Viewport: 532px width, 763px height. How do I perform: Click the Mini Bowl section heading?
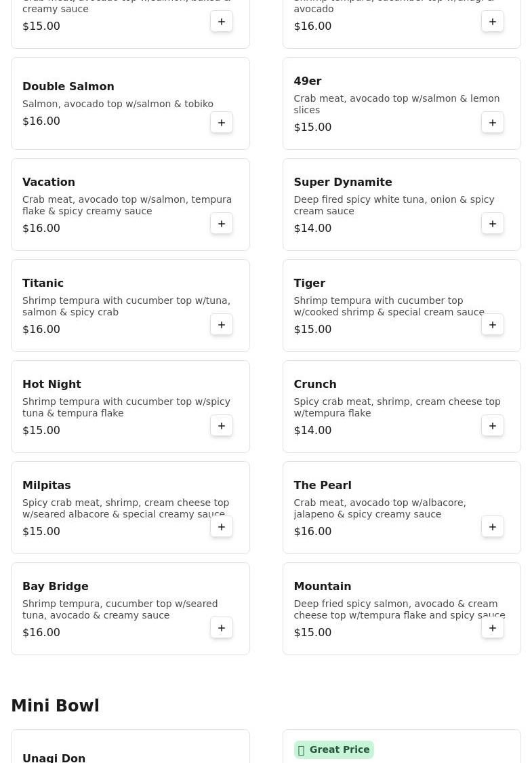point(55,706)
